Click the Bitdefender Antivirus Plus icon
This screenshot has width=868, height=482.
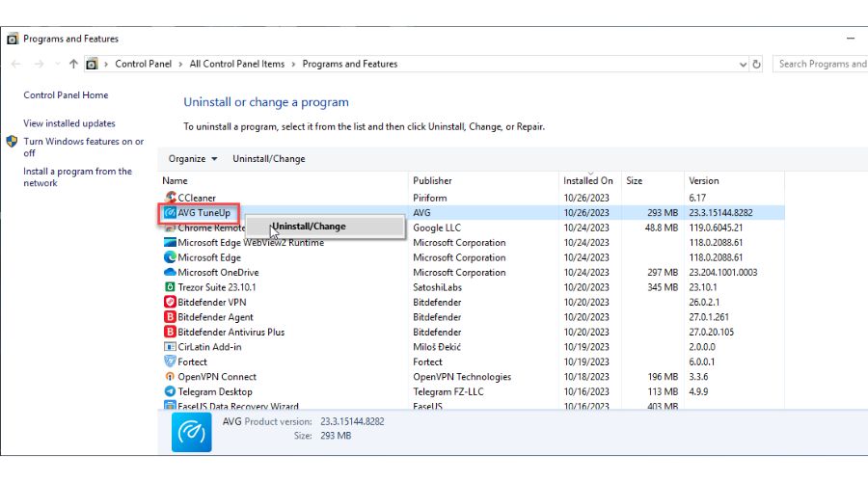coord(170,332)
